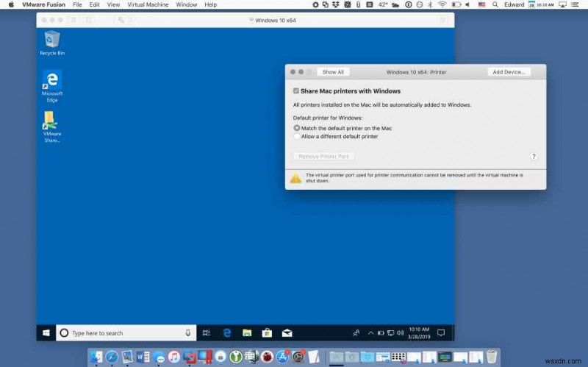Open Microsoft Edge desktop shortcut
Viewport: 588px width, 367px height.
(52, 86)
